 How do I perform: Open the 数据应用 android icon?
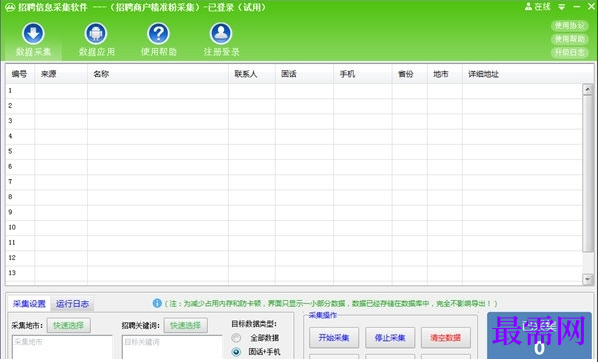[96, 34]
